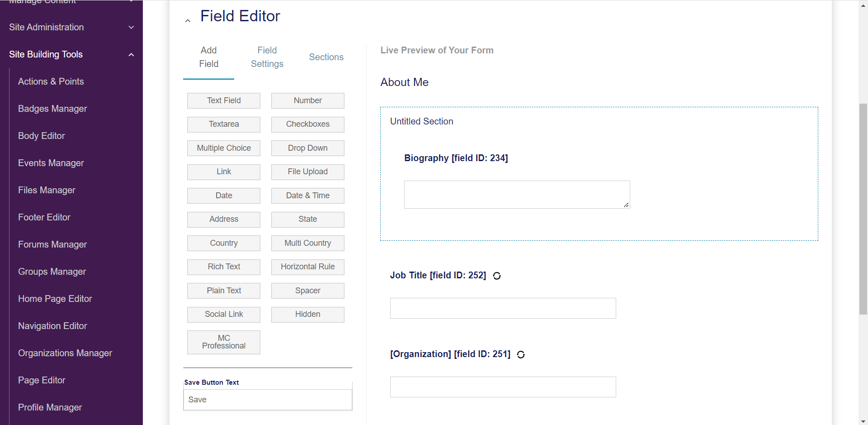
Task: Open the Sections tab
Action: [326, 57]
